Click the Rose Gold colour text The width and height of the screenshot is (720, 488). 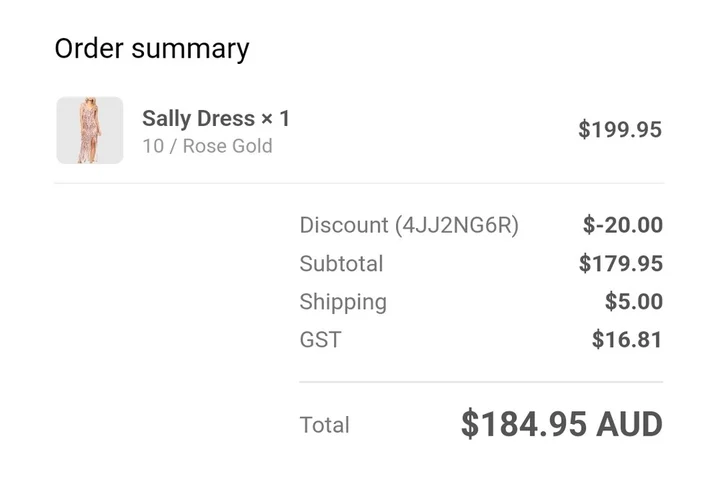[227, 146]
